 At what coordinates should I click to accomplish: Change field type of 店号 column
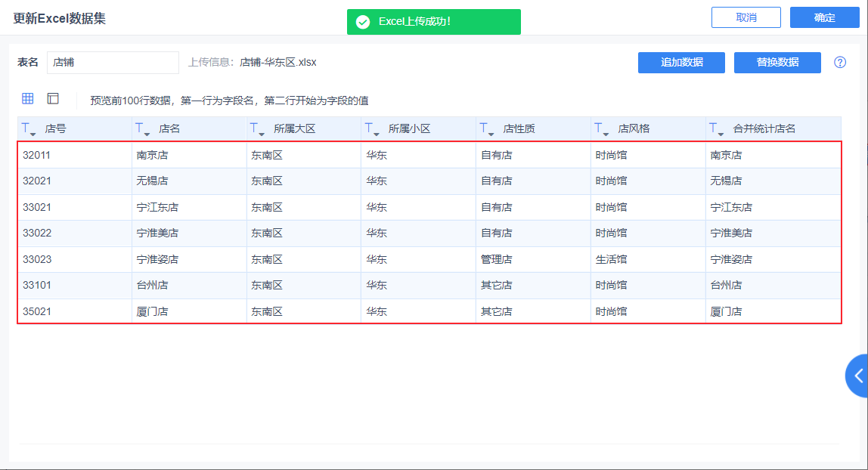coord(29,129)
